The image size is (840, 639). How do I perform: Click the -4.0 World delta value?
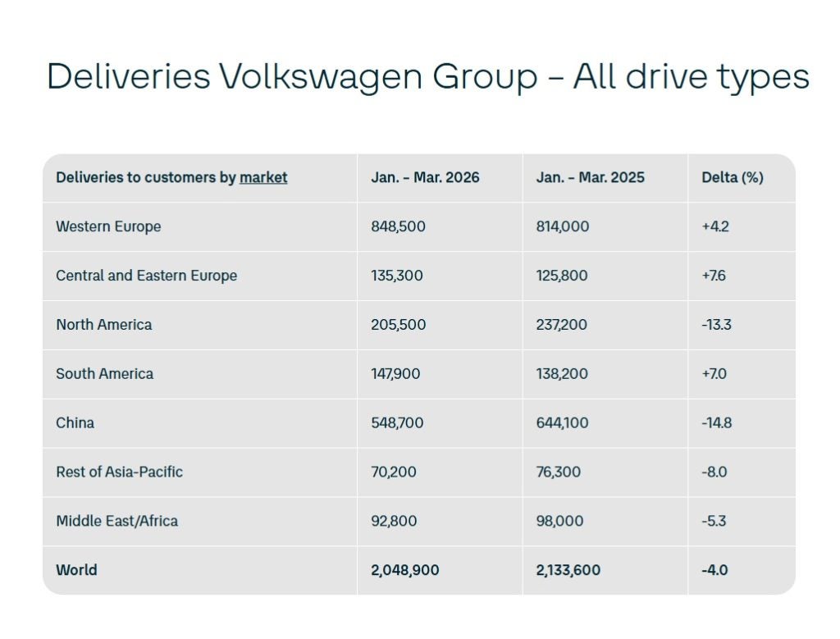click(x=714, y=570)
